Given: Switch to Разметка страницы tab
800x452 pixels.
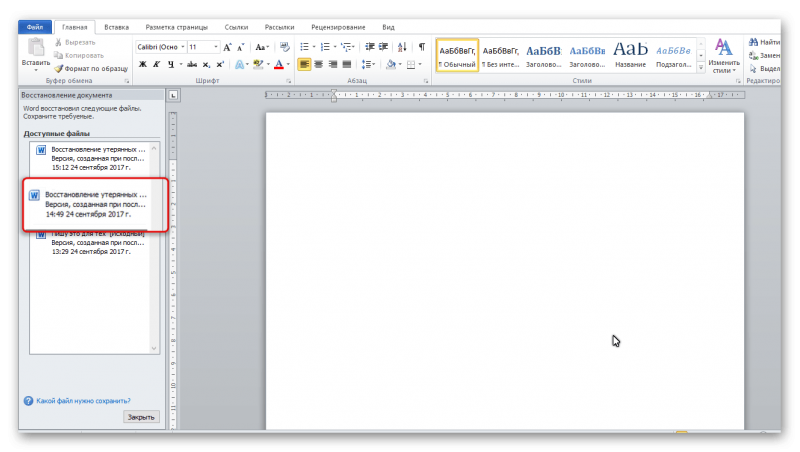Looking at the screenshot, I should coord(177,27).
